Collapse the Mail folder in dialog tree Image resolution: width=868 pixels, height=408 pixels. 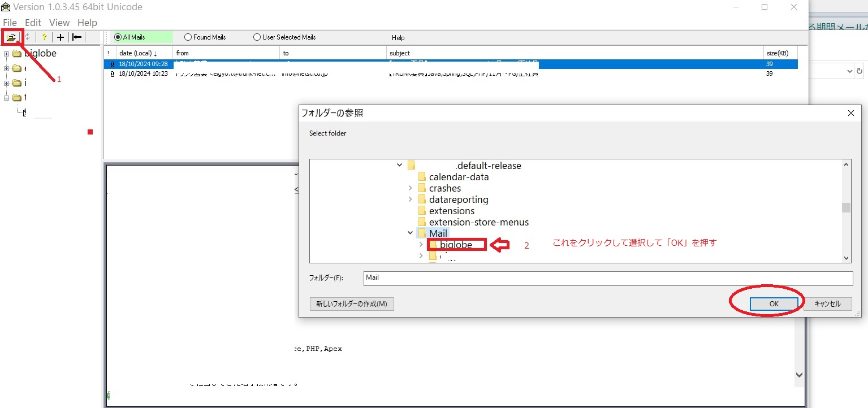[410, 233]
